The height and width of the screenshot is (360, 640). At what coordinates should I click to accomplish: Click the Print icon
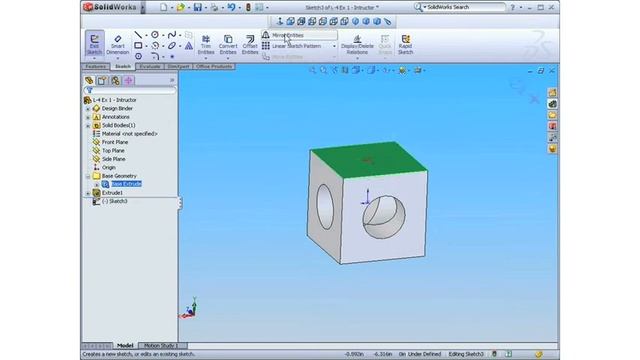(214, 7)
